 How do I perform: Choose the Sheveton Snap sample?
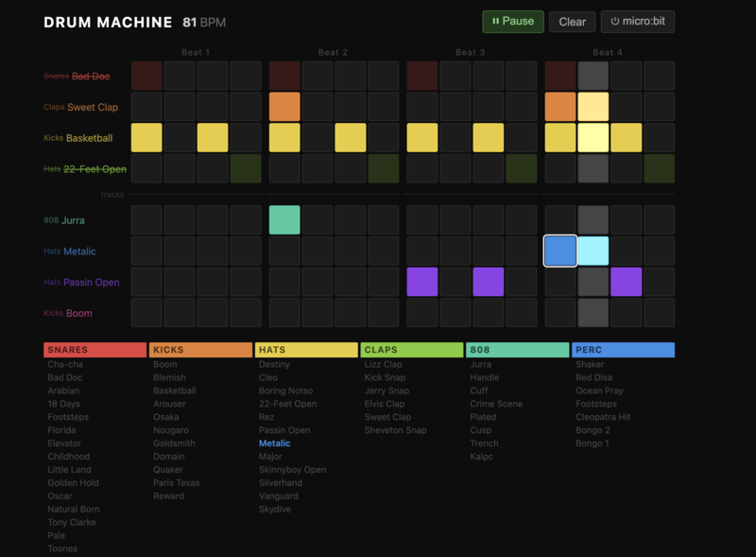pyautogui.click(x=395, y=430)
